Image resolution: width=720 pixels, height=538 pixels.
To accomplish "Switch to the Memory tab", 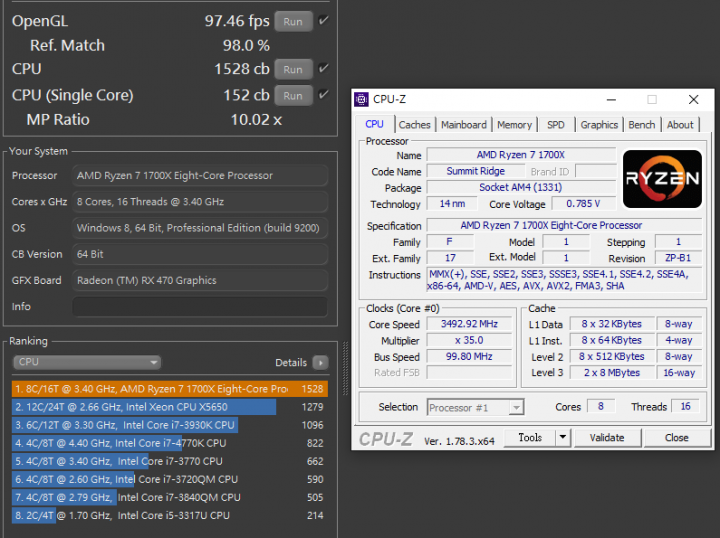I will point(514,125).
